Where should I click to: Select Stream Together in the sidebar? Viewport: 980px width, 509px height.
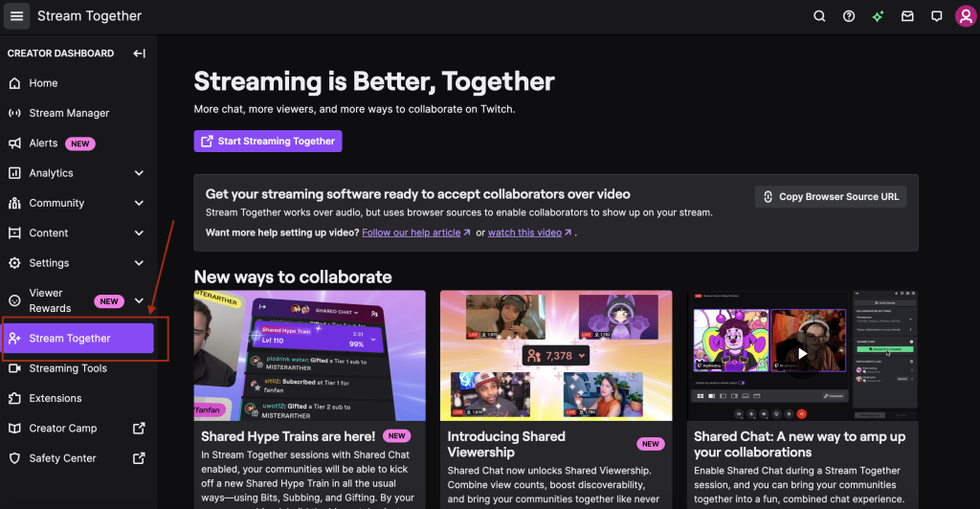coord(78,339)
